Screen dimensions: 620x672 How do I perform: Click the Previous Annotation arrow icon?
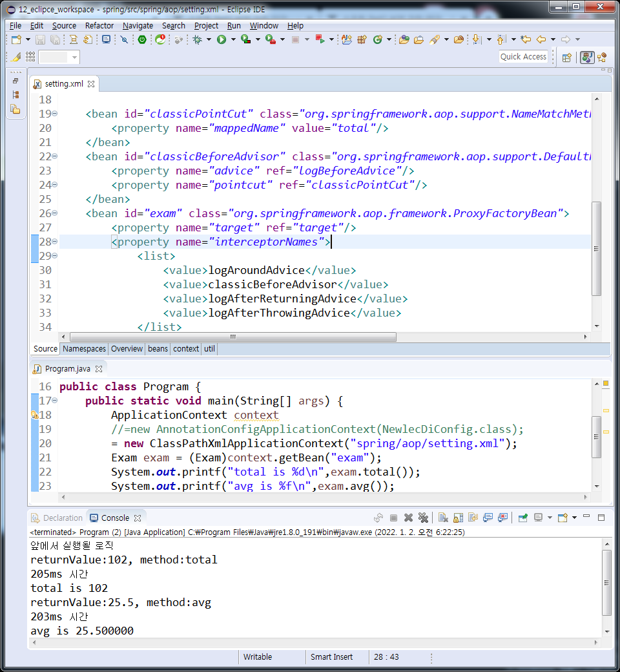click(x=501, y=40)
